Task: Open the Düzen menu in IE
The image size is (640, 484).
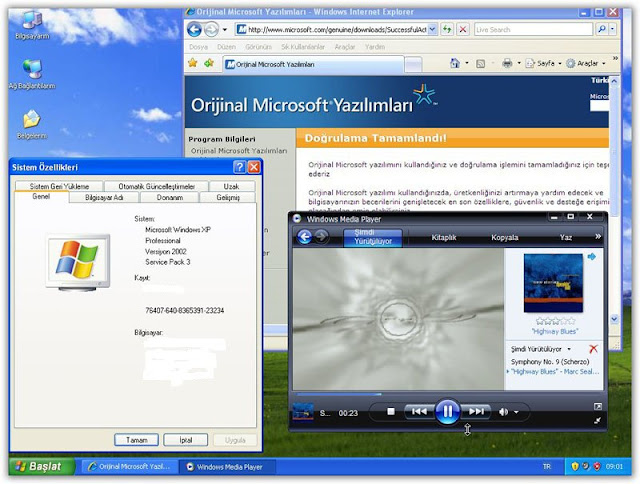Action: (x=226, y=47)
